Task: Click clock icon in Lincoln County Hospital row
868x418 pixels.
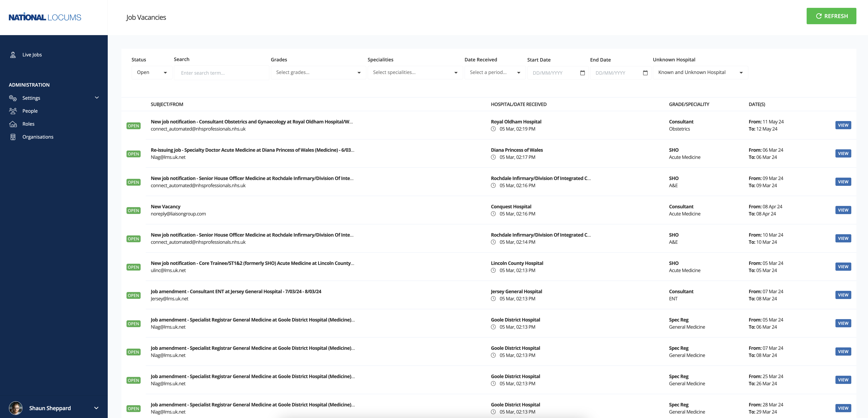Action: coord(493,270)
